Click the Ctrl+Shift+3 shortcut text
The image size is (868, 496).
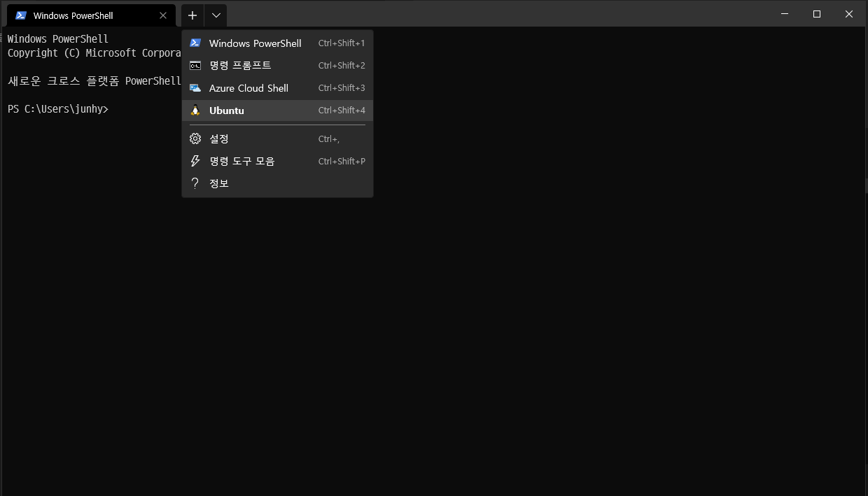pyautogui.click(x=342, y=88)
